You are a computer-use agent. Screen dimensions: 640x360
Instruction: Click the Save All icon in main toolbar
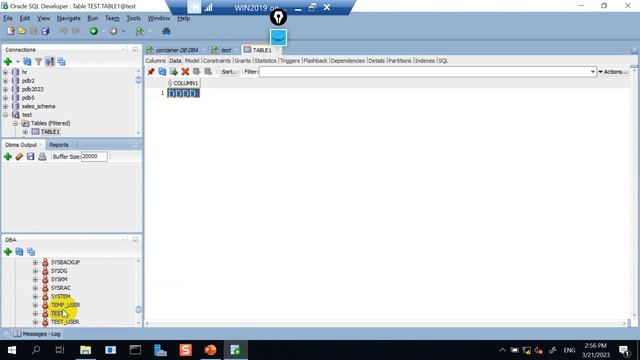45,31
